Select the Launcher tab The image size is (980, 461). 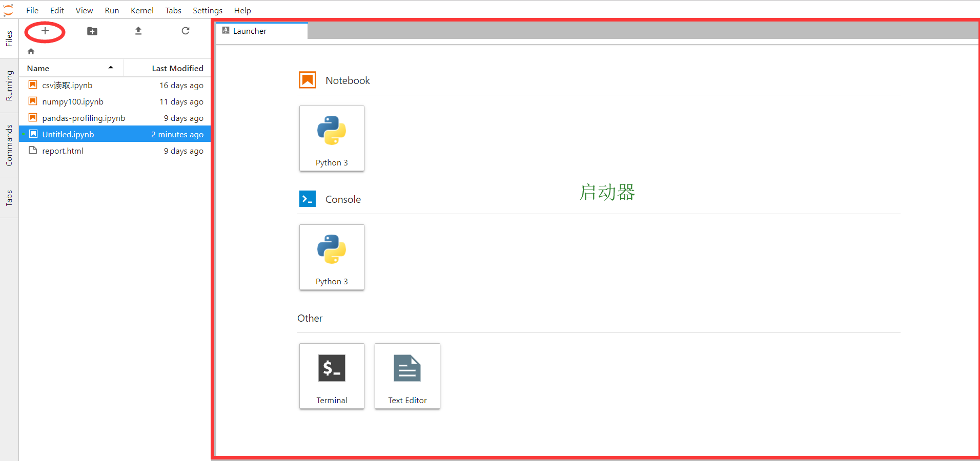click(262, 31)
